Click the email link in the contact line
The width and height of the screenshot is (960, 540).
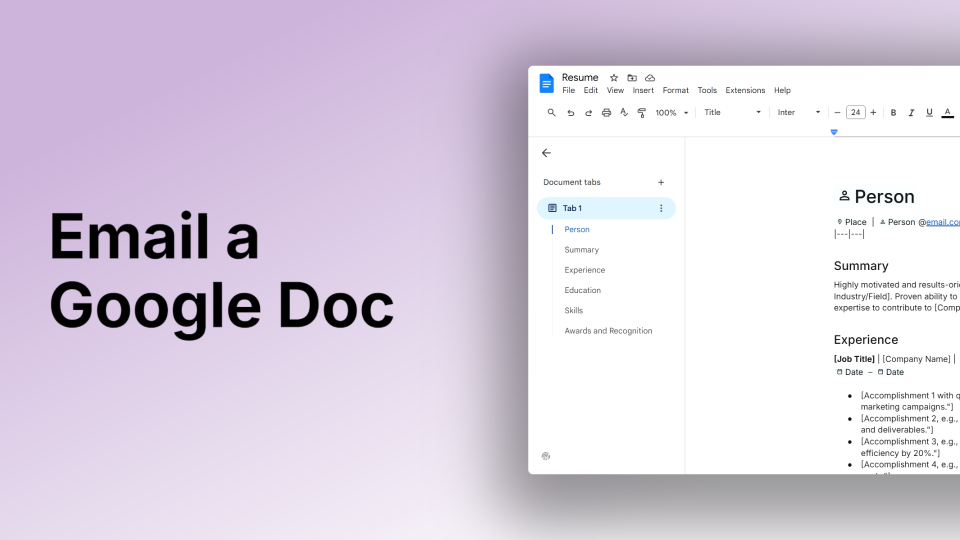tap(943, 222)
